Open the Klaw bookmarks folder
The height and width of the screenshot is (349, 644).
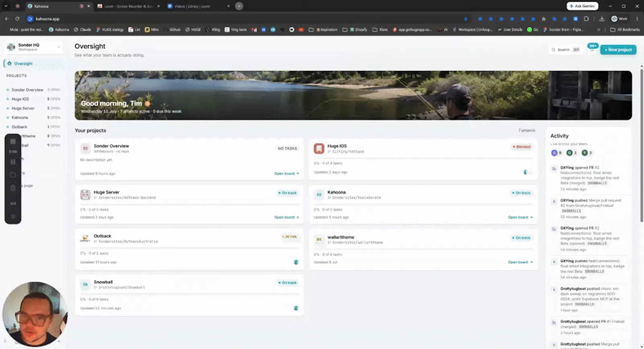(380, 29)
